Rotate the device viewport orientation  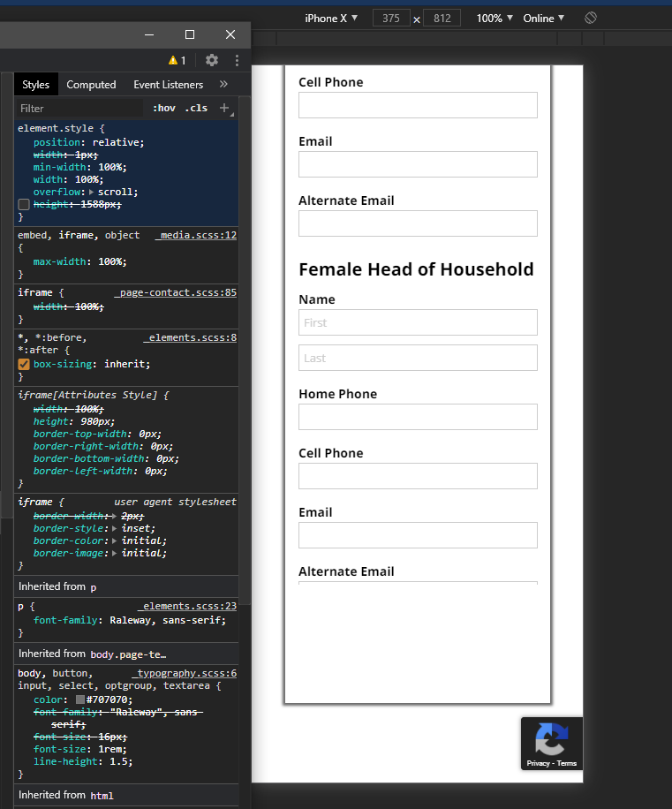(591, 18)
